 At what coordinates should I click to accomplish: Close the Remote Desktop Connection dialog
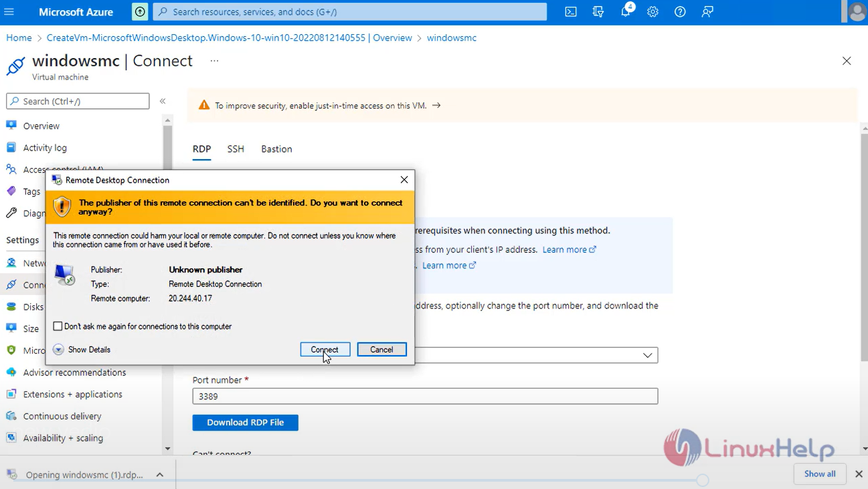pyautogui.click(x=404, y=180)
